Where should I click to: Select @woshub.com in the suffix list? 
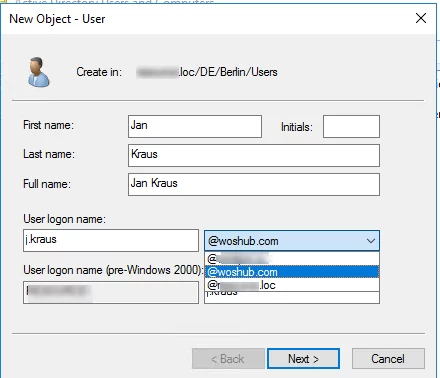[292, 272]
